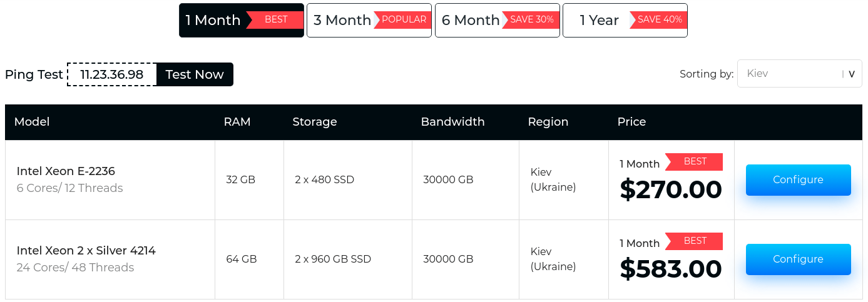
Task: Click the Price column header
Action: tap(631, 122)
